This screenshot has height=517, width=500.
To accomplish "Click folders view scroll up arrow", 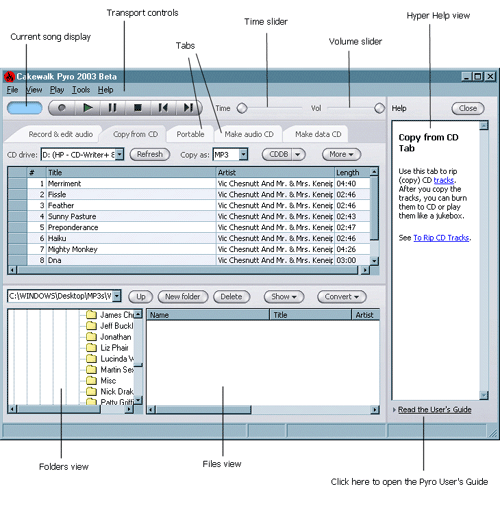I will [x=139, y=314].
